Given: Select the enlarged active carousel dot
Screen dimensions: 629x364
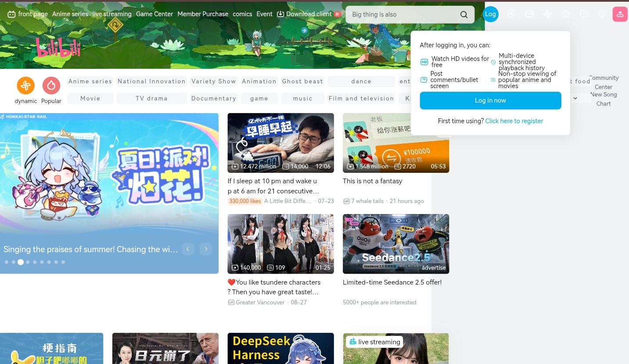Looking at the screenshot, I should click(20, 262).
